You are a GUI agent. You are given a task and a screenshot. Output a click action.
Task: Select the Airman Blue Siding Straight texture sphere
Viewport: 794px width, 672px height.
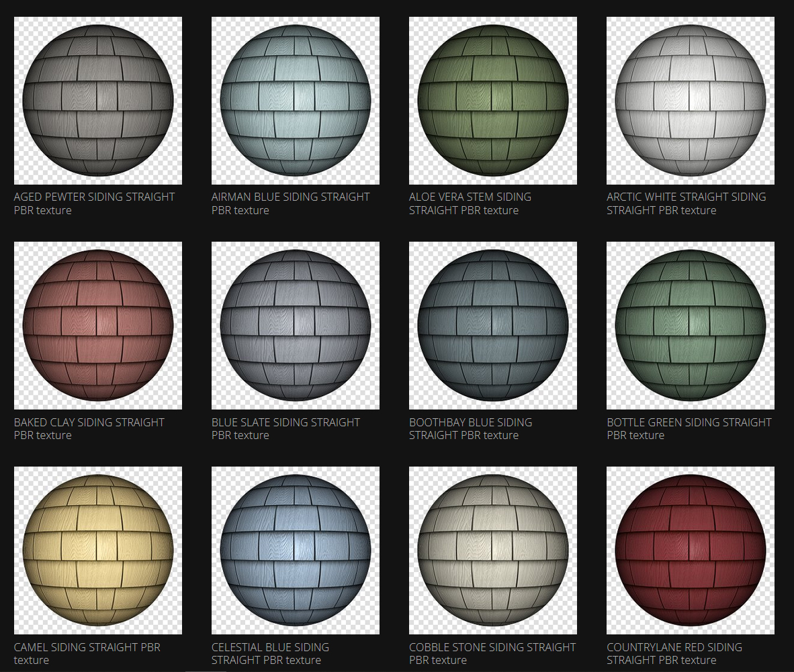tap(295, 101)
